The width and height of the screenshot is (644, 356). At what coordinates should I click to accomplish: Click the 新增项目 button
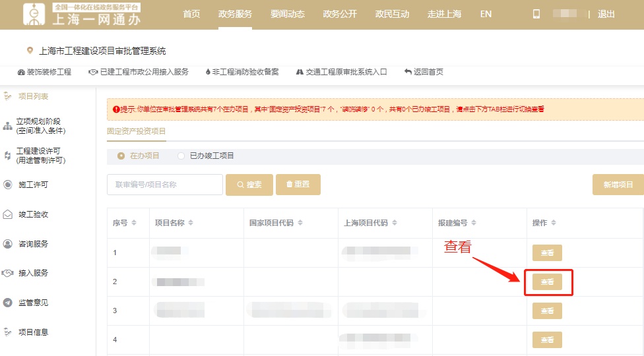pos(618,185)
